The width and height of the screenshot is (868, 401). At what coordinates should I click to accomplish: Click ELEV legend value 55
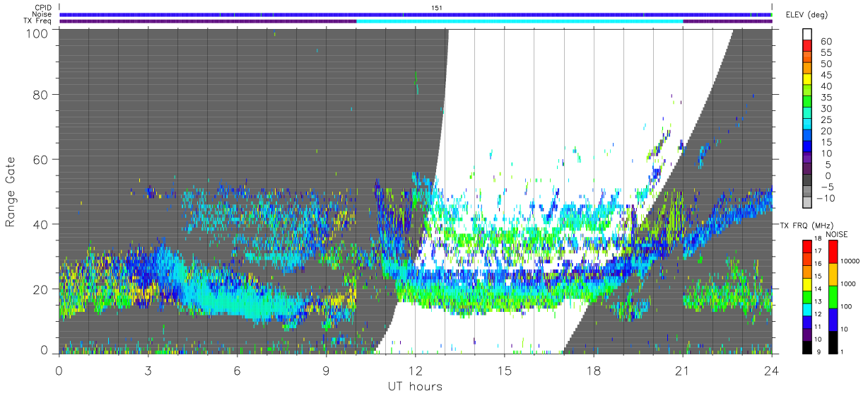pyautogui.click(x=825, y=52)
